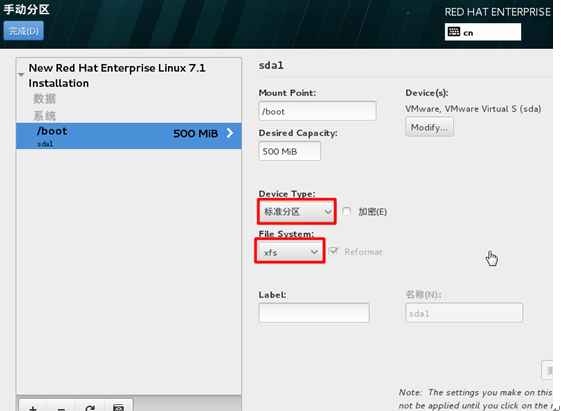Focus the Mount Point field containing /boot
Image resolution: width=561 pixels, height=411 pixels.
click(317, 111)
